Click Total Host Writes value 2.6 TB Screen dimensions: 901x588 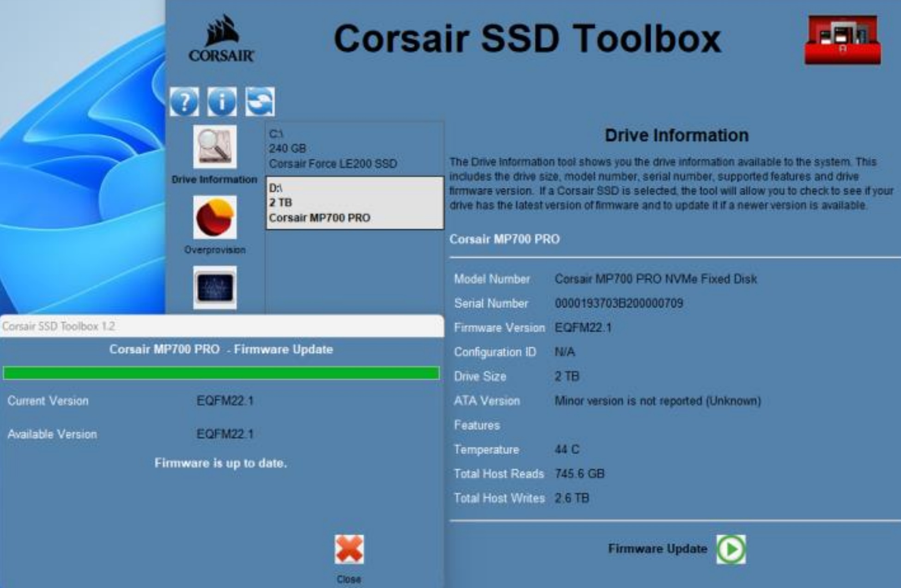pos(572,498)
